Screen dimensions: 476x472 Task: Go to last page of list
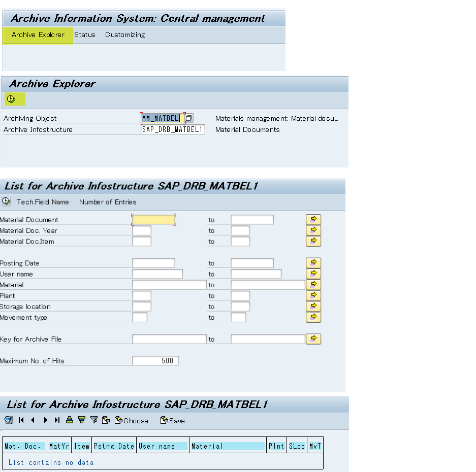57,420
